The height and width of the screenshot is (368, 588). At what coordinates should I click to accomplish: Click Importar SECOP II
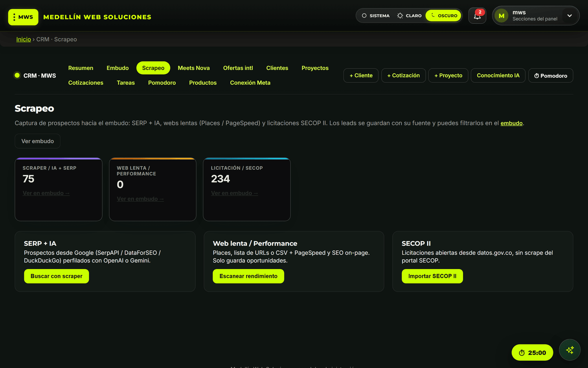(432, 276)
